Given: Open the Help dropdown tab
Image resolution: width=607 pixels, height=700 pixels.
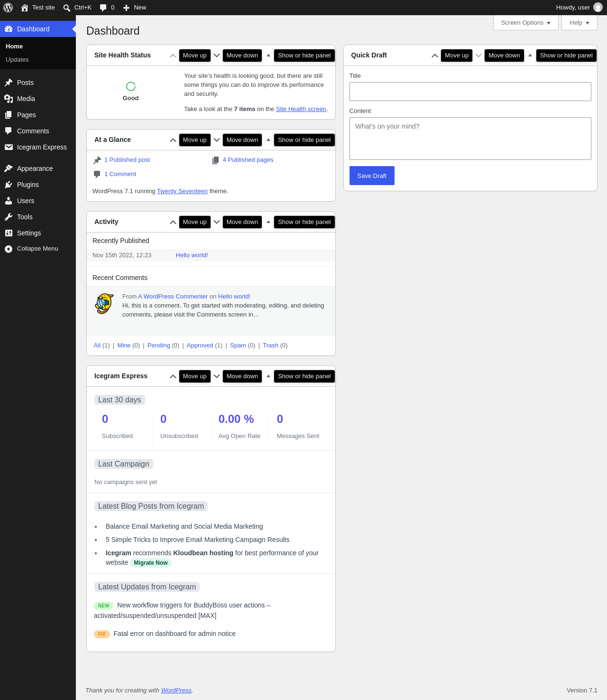Looking at the screenshot, I should [x=579, y=23].
